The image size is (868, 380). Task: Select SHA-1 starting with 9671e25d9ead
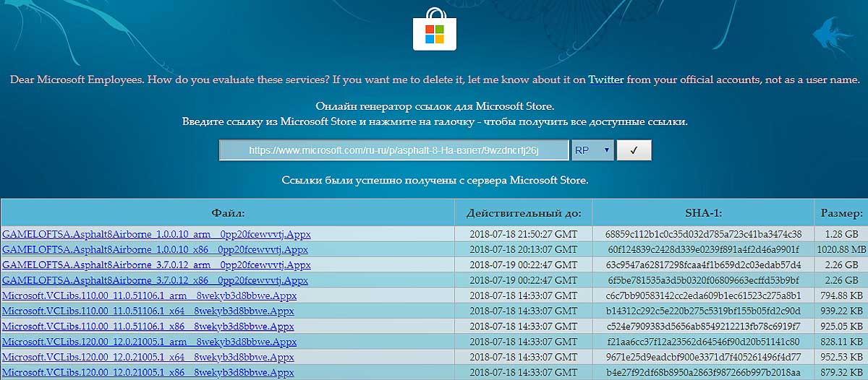(x=704, y=358)
